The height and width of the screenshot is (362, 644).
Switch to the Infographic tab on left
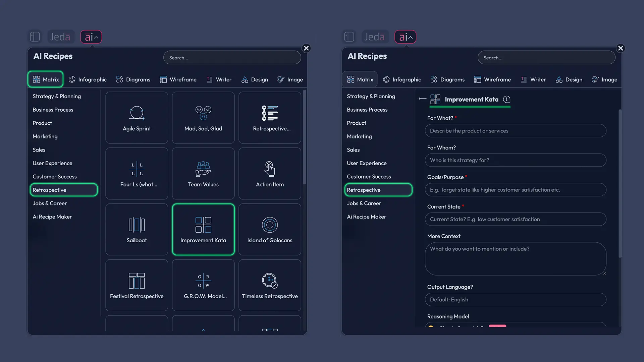click(x=88, y=79)
